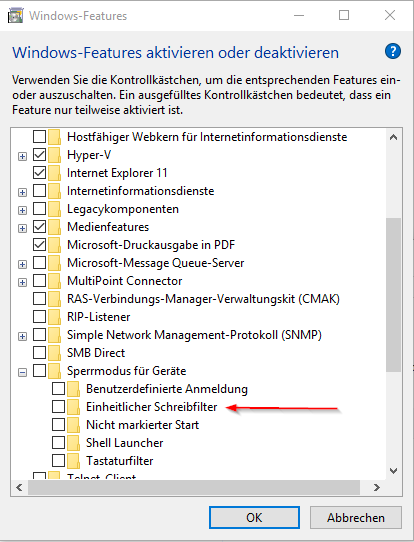The width and height of the screenshot is (414, 542).
Task: Enable the Einheitlicher Schreibfilter checkbox
Action: [58, 406]
